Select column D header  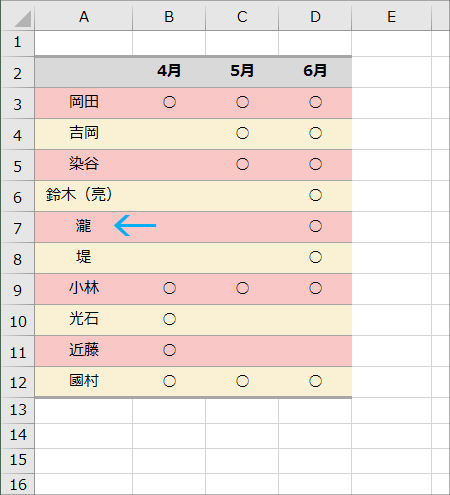point(315,17)
